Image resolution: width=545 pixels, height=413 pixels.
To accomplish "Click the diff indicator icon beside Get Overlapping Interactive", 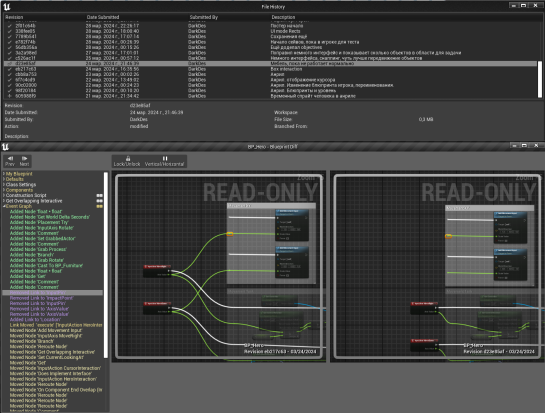I will 99,201.
